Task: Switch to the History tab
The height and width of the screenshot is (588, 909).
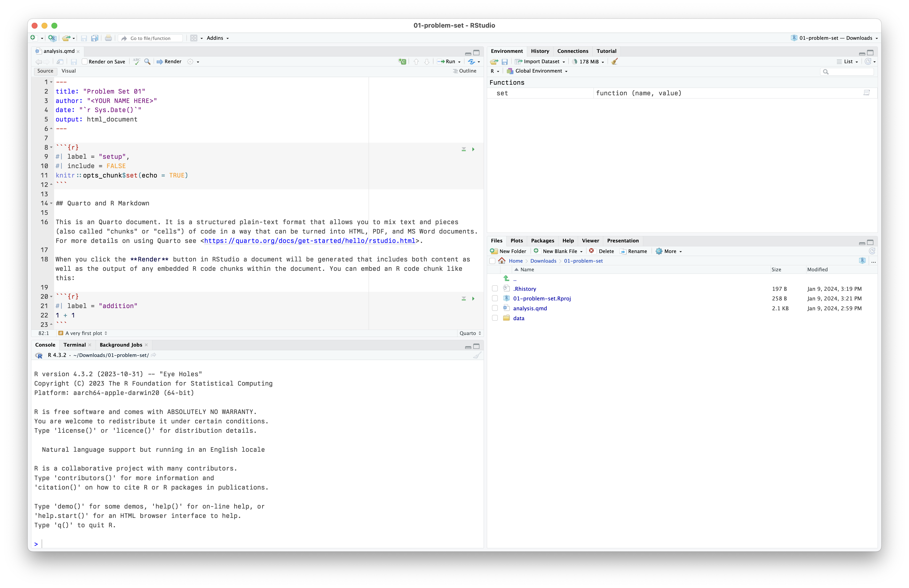Action: coord(540,51)
